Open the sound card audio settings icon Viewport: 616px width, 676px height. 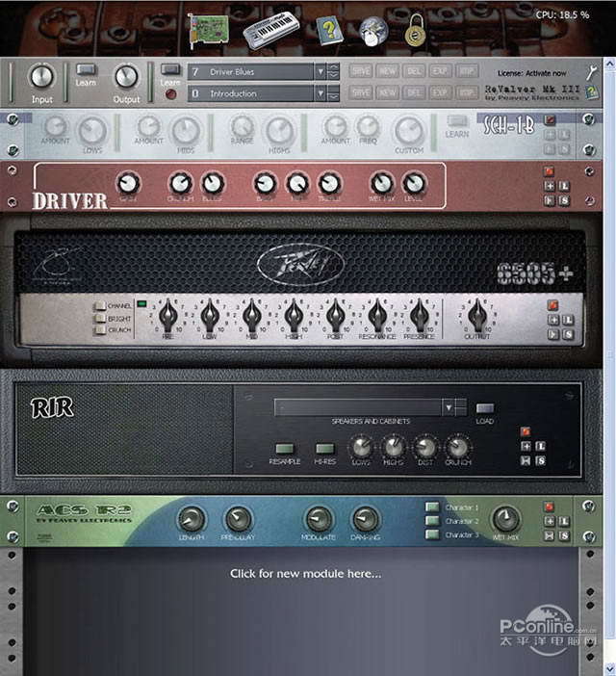pyautogui.click(x=209, y=29)
